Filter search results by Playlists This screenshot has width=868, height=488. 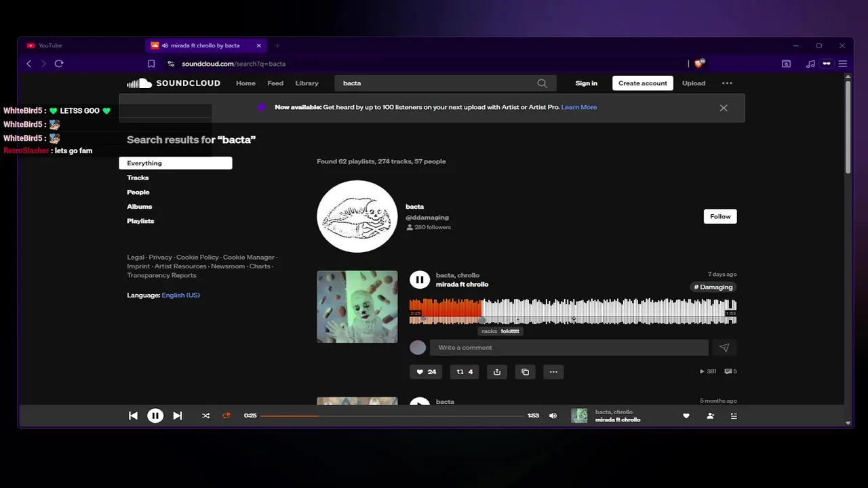[x=140, y=221]
